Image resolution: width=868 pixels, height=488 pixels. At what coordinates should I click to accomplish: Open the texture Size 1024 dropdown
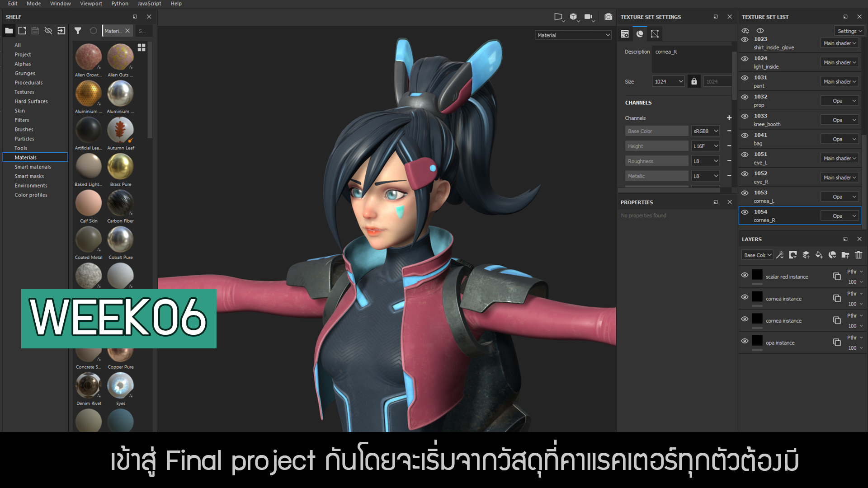tap(669, 81)
